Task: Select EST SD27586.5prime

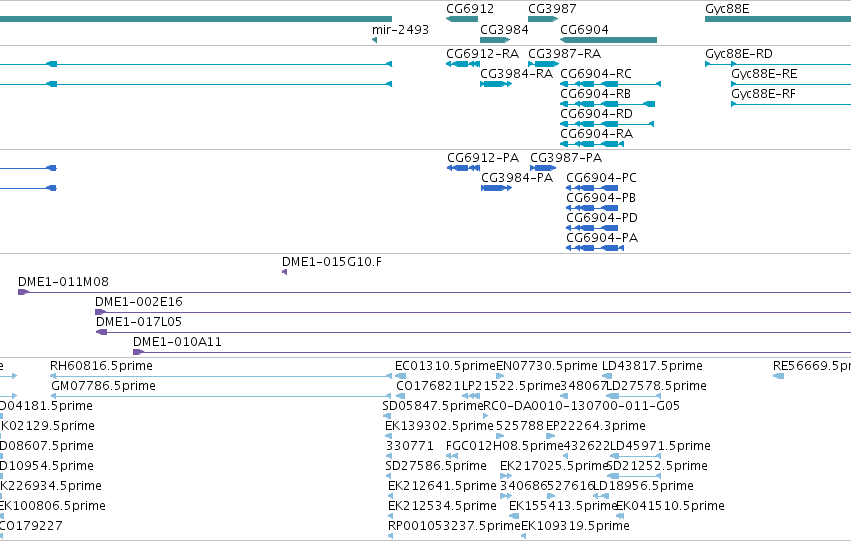Action: pyautogui.click(x=436, y=466)
